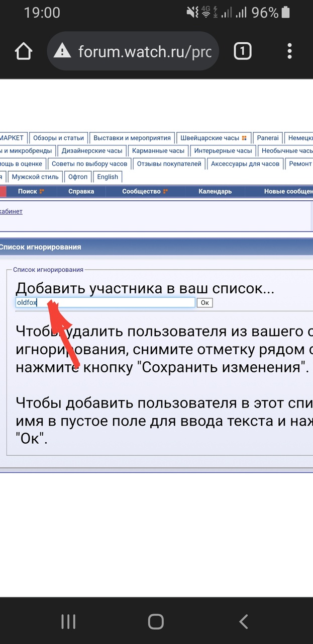Image resolution: width=313 pixels, height=644 pixels.
Task: Tap the insecure site warning icon
Action: click(62, 51)
